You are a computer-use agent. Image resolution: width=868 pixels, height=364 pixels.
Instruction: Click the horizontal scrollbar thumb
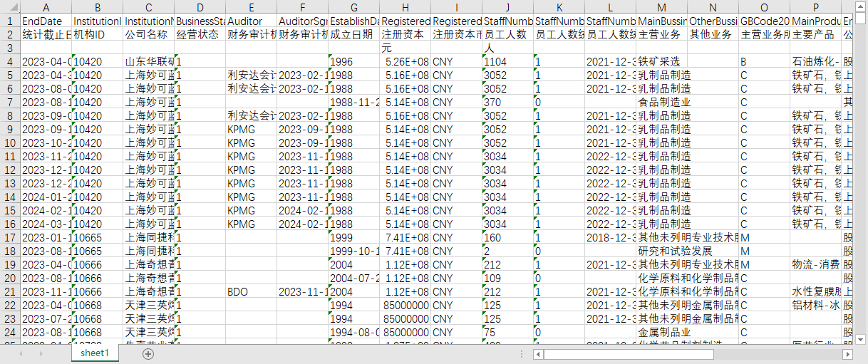[630, 354]
